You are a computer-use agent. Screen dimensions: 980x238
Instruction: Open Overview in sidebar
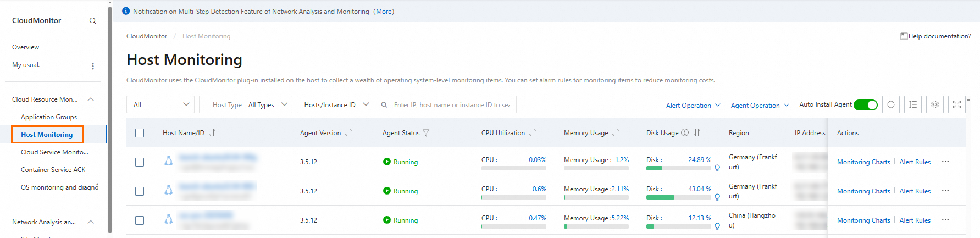tap(26, 47)
